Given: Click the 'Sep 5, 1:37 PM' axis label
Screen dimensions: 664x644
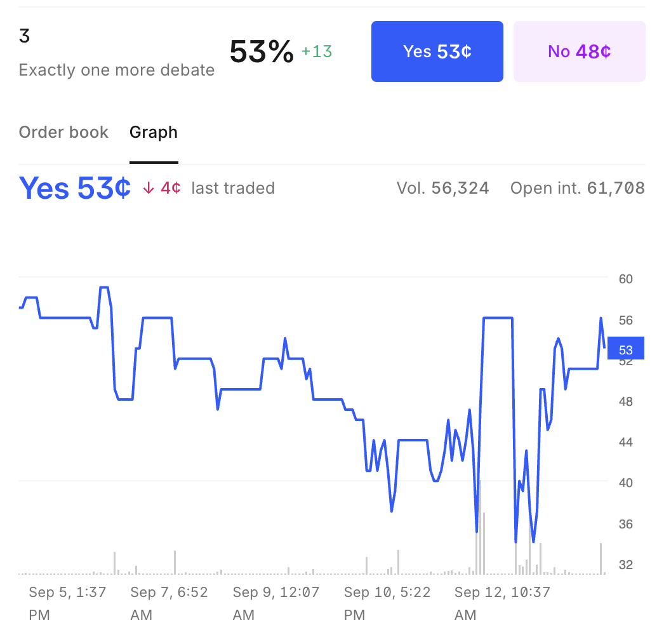Looking at the screenshot, I should (67, 603).
